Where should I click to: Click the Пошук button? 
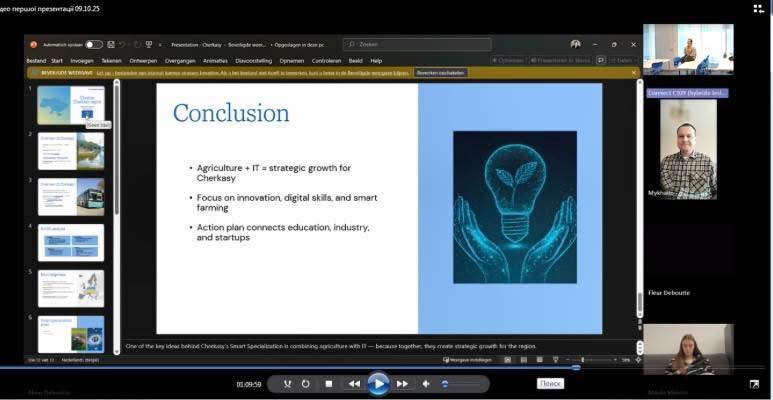[x=551, y=384]
